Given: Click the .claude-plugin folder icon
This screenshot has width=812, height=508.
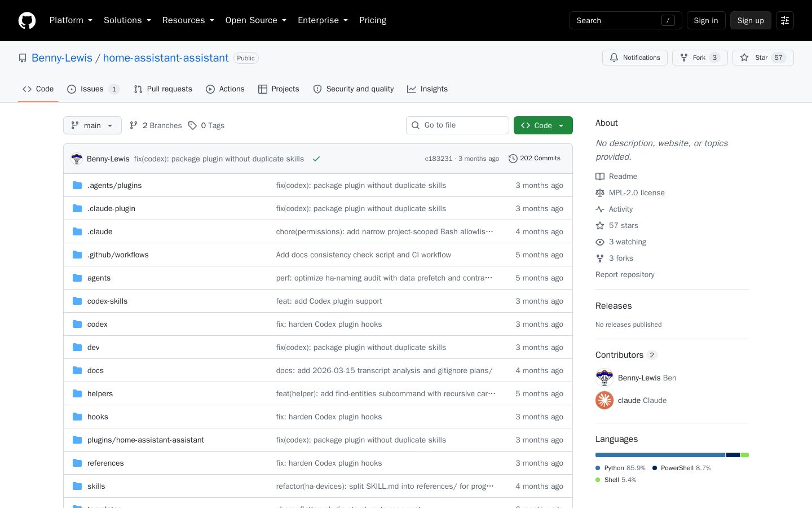Looking at the screenshot, I should click(x=77, y=208).
